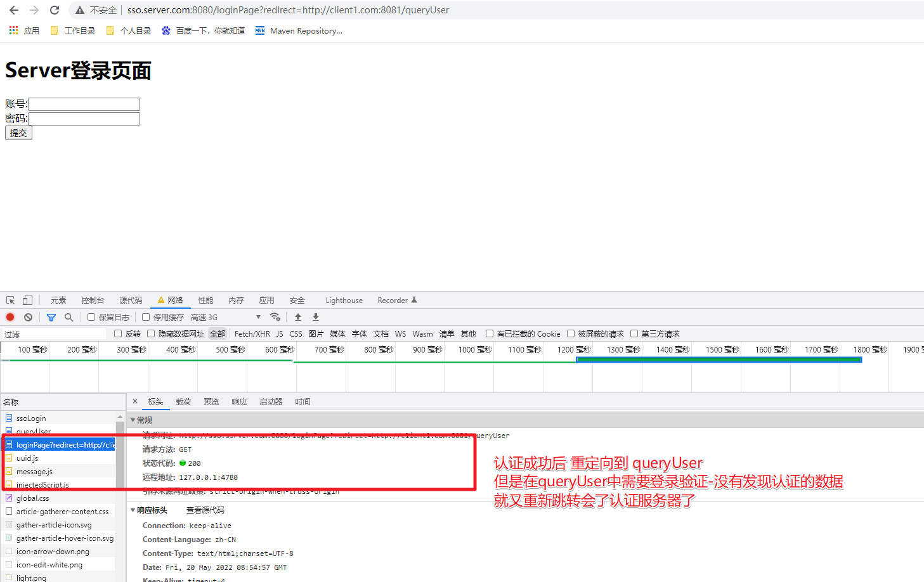Toggle the device toolbar icon
The image size is (924, 582).
pos(27,301)
